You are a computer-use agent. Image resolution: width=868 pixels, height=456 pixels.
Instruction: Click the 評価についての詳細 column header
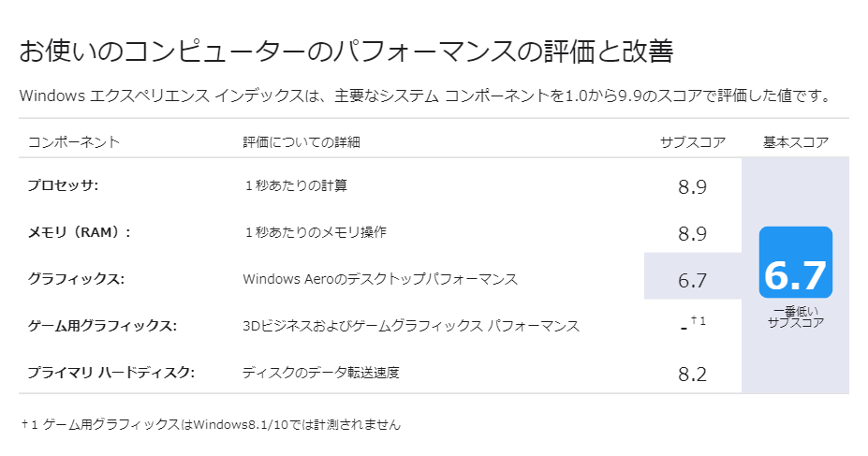[302, 142]
